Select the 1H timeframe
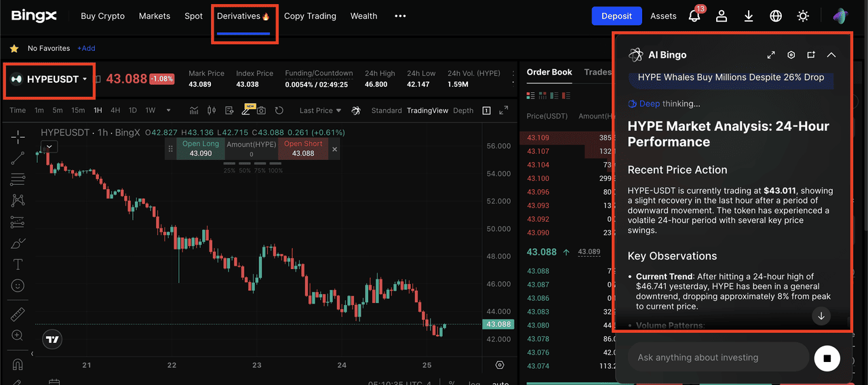The width and height of the screenshot is (868, 385). pos(98,110)
